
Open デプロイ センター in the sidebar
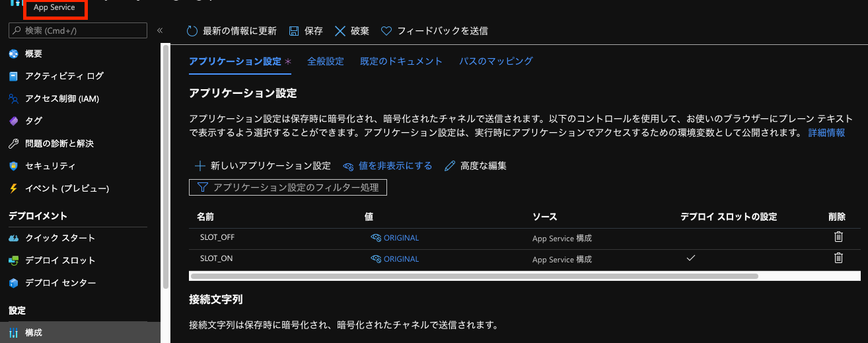[x=61, y=283]
